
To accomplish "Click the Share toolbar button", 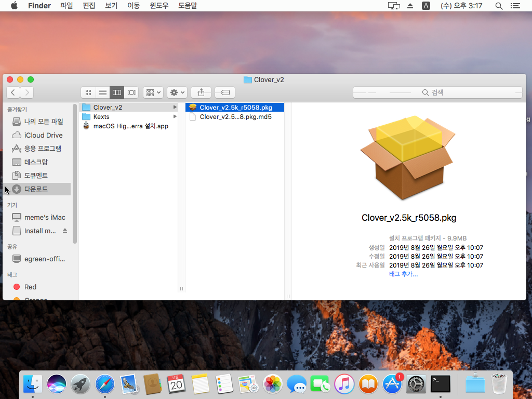I will click(201, 92).
